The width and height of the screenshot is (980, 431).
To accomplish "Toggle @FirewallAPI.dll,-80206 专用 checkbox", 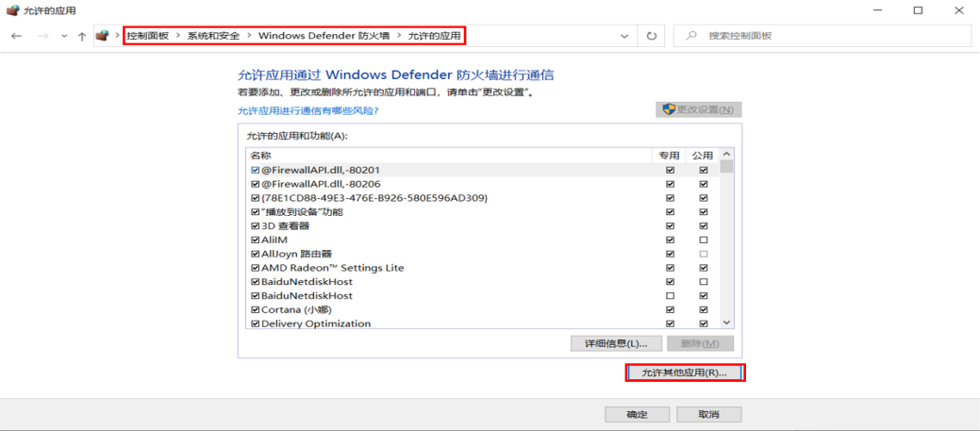I will pyautogui.click(x=671, y=184).
